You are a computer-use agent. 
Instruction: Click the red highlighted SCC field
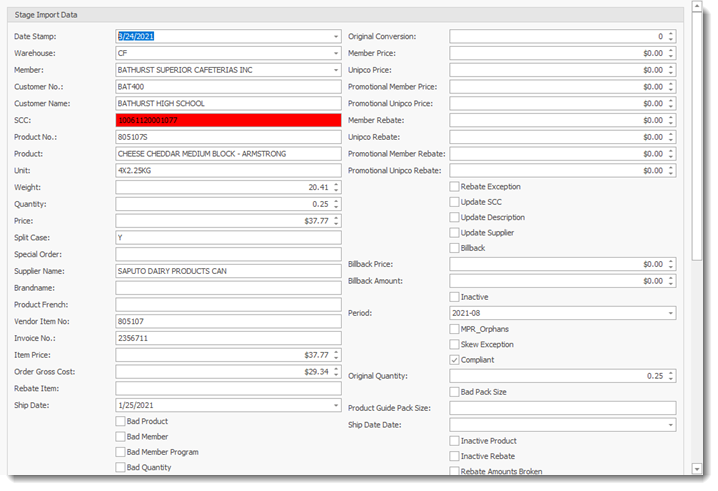point(229,120)
